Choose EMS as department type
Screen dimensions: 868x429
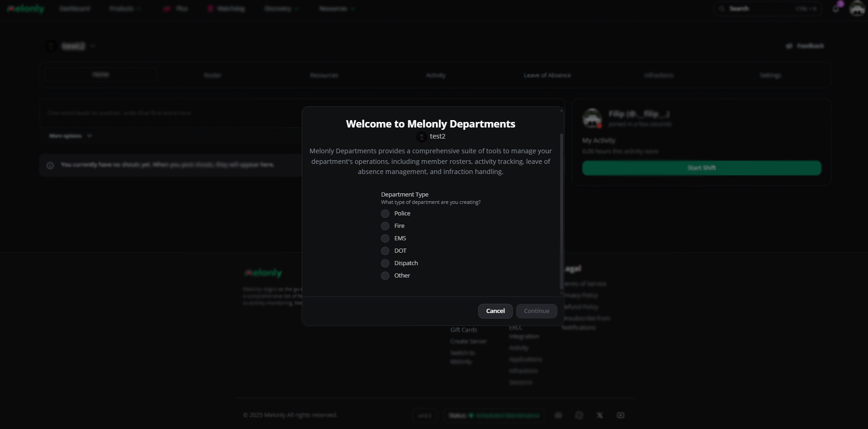(x=385, y=238)
